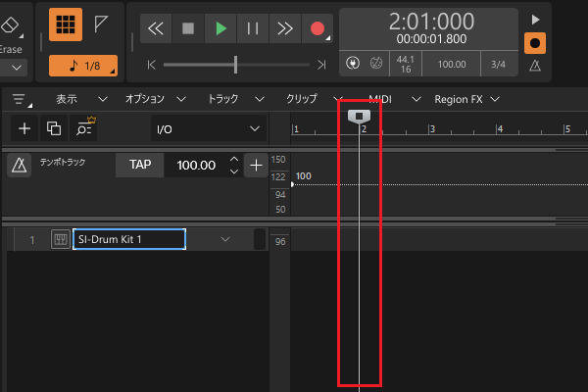The height and width of the screenshot is (392, 588).
Task: Click the TAP tempo button
Action: [x=140, y=165]
